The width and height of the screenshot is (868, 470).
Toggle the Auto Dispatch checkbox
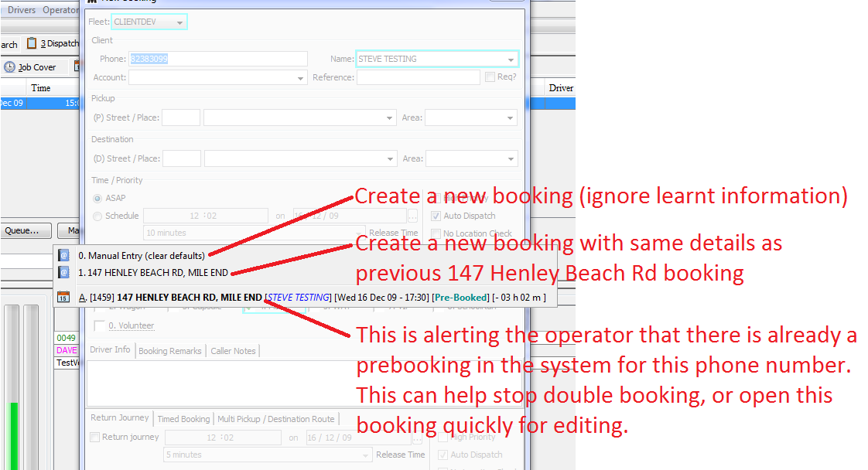click(x=436, y=216)
